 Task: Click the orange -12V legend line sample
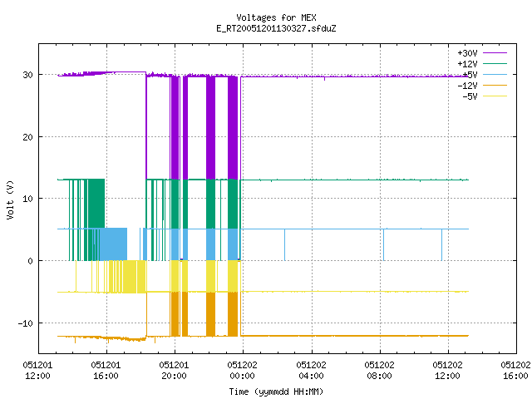pos(495,85)
